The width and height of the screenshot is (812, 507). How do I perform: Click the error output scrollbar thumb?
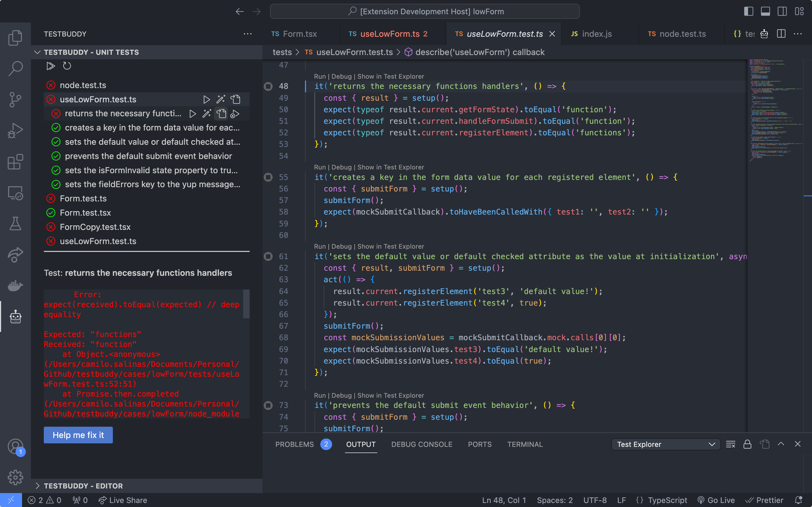(x=246, y=304)
